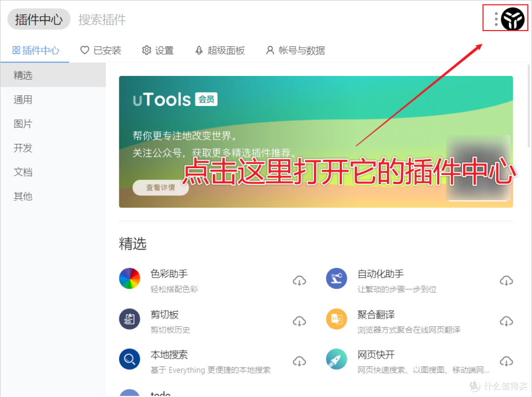The image size is (532, 397).
Task: Open the 自动化助手 plugin title
Action: point(380,273)
